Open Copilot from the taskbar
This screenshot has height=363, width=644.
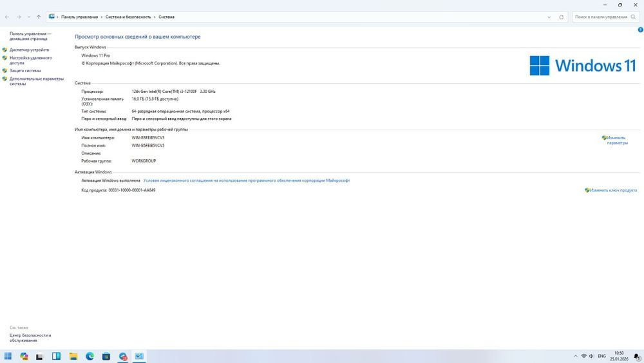[x=24, y=356]
